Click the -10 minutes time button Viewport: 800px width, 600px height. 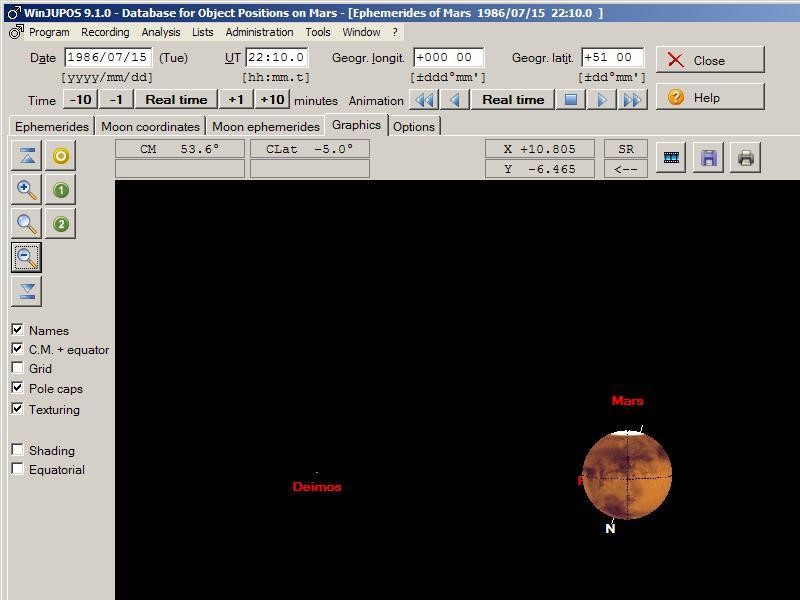coord(81,99)
